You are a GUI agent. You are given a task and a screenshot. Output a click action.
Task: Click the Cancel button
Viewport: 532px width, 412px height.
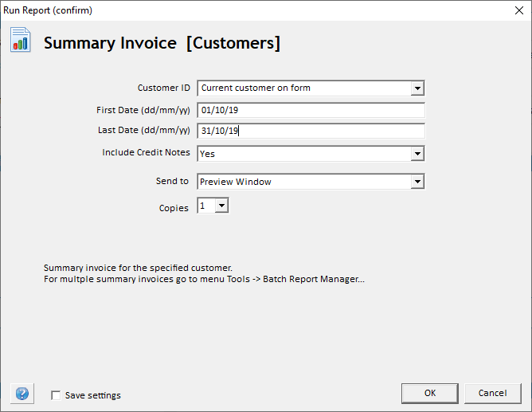pos(492,393)
